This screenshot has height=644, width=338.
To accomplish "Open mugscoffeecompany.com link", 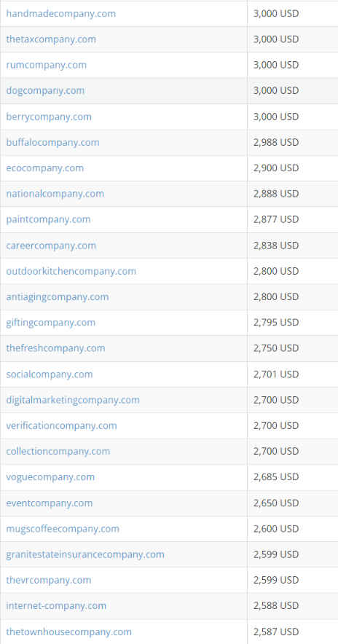I will pyautogui.click(x=63, y=529).
